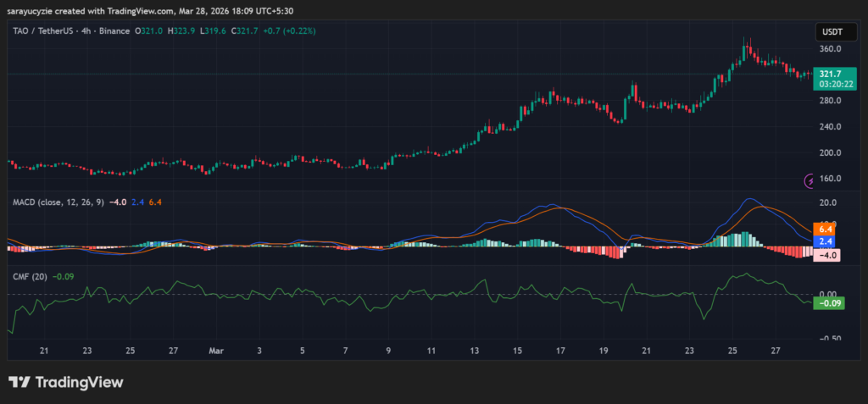
Task: Click the 360.0 level on price scale
Action: pyautogui.click(x=831, y=49)
